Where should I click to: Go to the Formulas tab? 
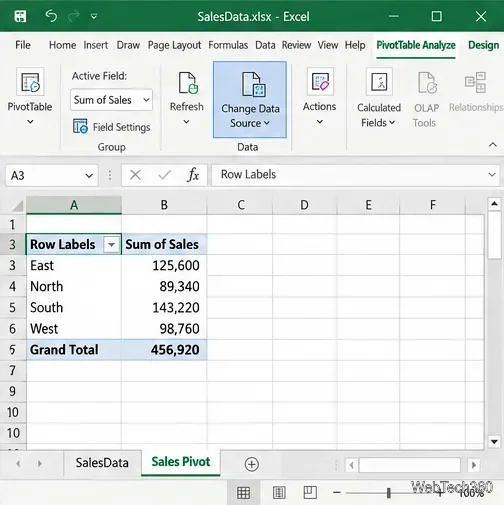(x=228, y=45)
